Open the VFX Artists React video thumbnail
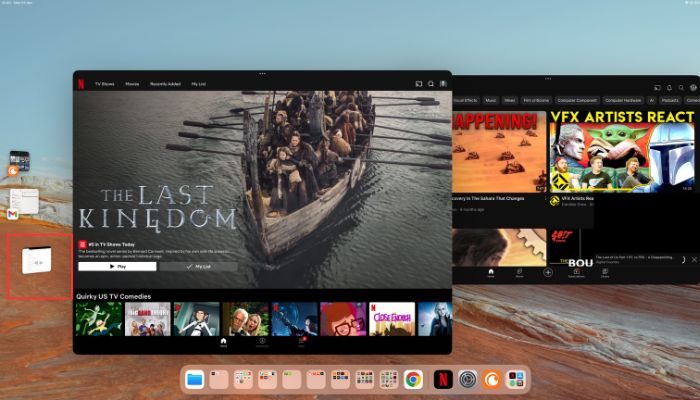 622,152
